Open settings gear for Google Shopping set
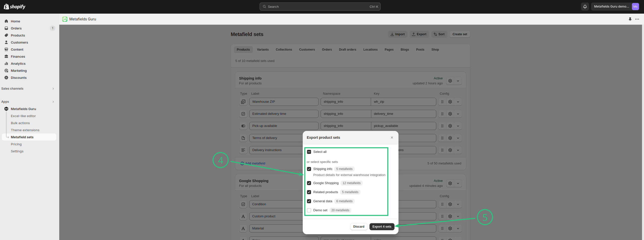The image size is (644, 240). click(450, 183)
